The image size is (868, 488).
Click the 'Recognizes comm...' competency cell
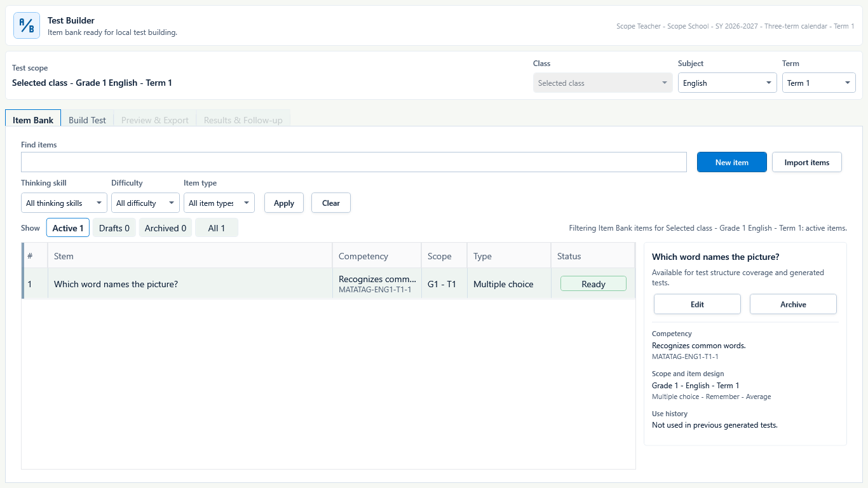(x=377, y=284)
